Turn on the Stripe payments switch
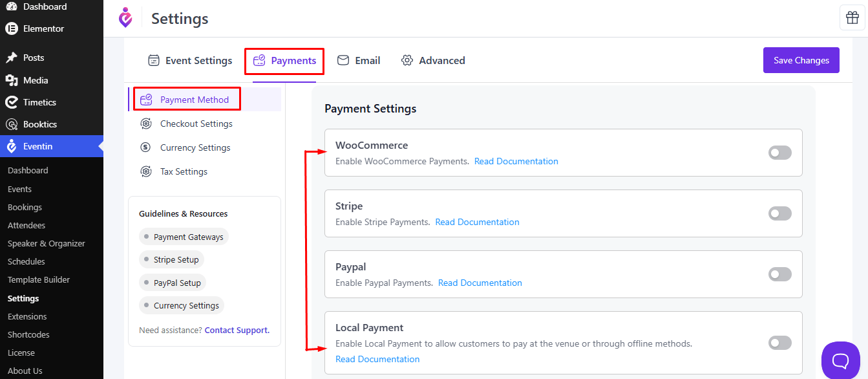 [x=780, y=213]
